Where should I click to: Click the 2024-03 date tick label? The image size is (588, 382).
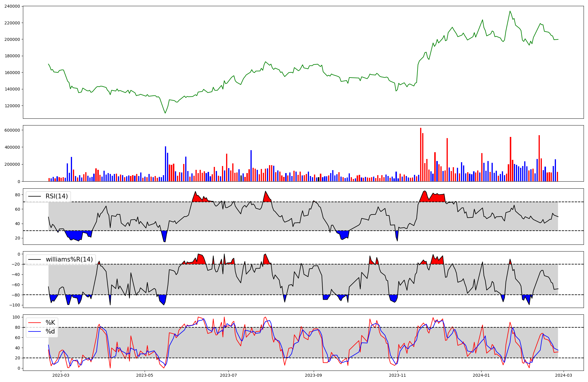[563, 375]
